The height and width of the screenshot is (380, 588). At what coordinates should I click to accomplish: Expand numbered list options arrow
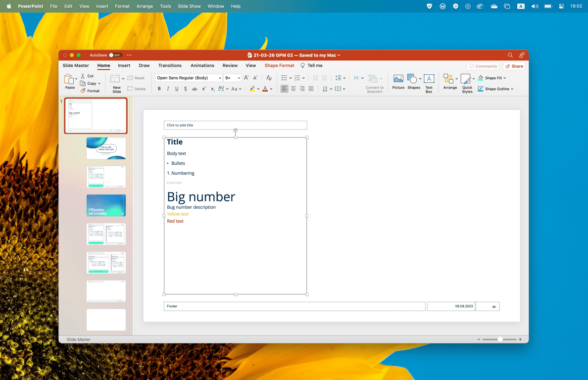303,78
